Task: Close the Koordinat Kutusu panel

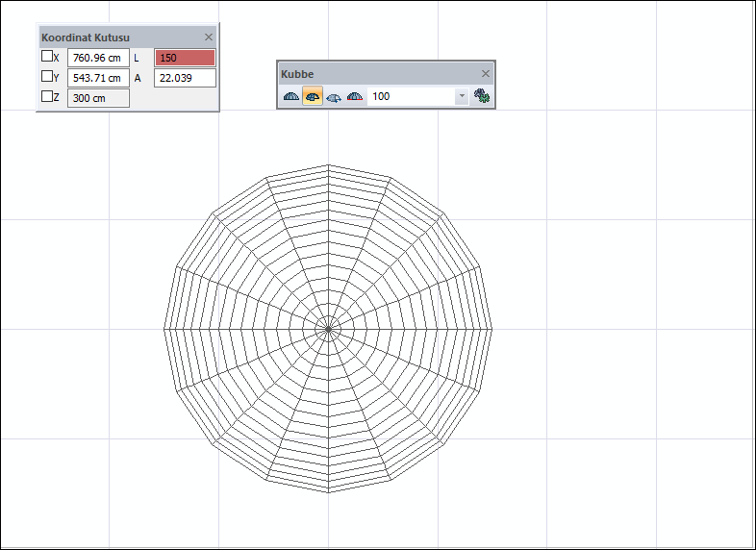Action: pos(209,37)
